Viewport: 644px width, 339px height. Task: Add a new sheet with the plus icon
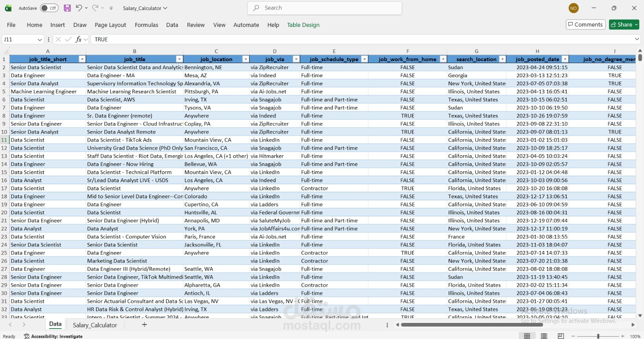pyautogui.click(x=144, y=325)
